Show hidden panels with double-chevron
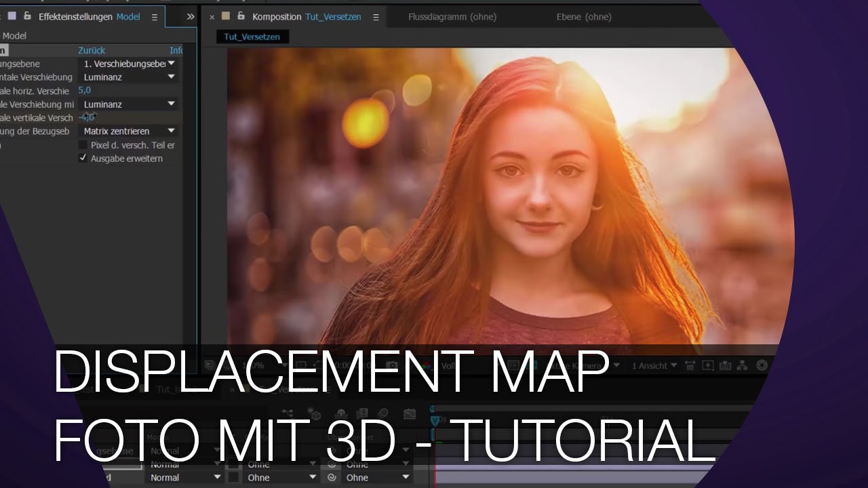The image size is (868, 488). 191,17
